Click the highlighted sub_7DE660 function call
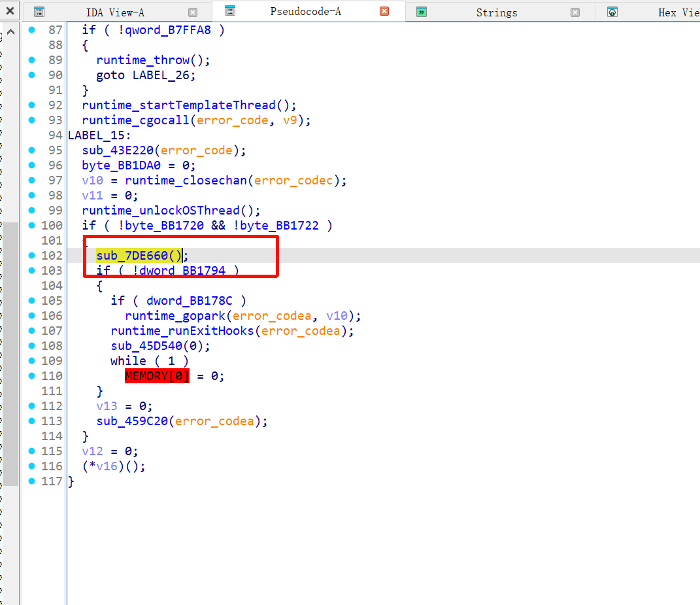 coord(132,256)
